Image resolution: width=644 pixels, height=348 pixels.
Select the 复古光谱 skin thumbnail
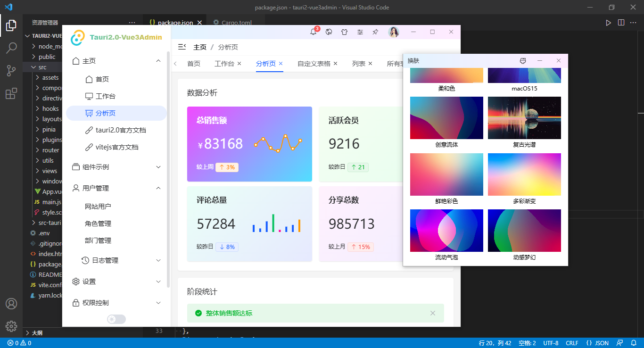point(524,118)
